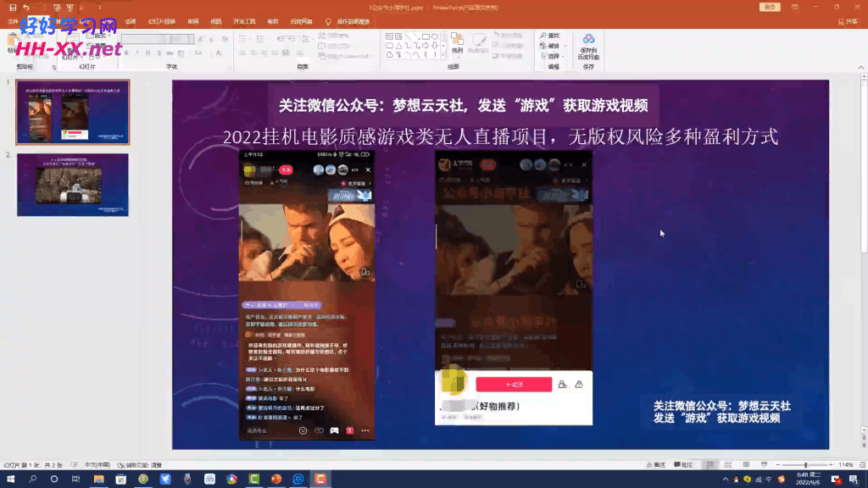Open customize quick access toolbar dropdown
The width and height of the screenshot is (868, 488).
point(100,8)
